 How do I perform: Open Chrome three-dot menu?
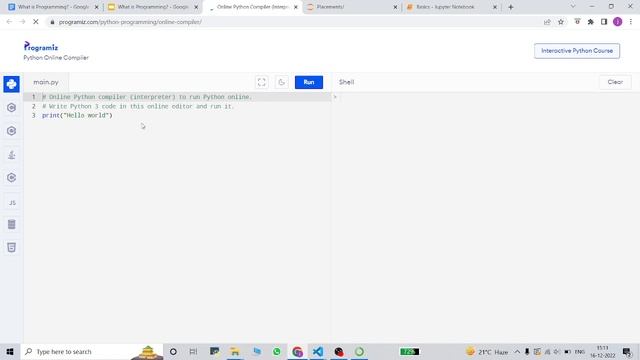point(631,22)
